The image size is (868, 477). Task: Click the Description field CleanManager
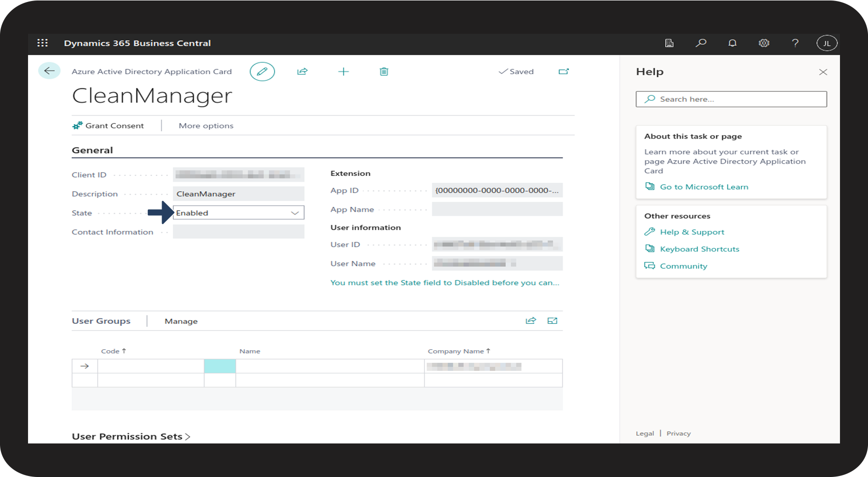point(239,194)
